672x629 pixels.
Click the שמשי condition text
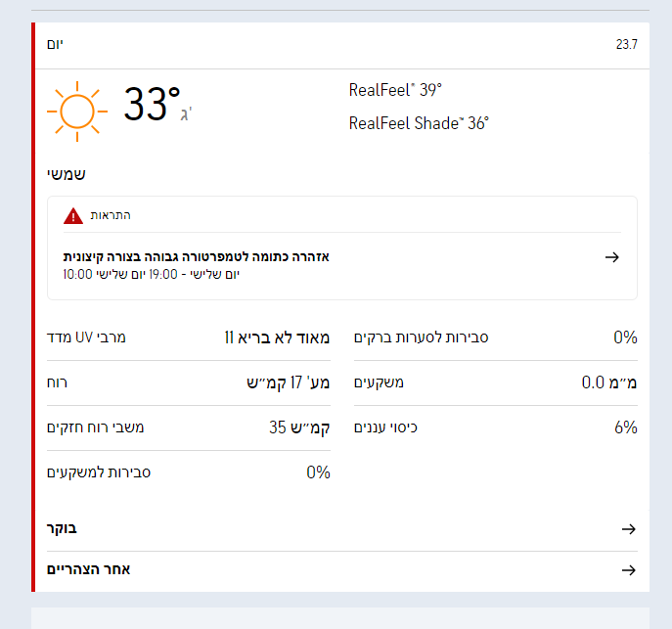(67, 174)
